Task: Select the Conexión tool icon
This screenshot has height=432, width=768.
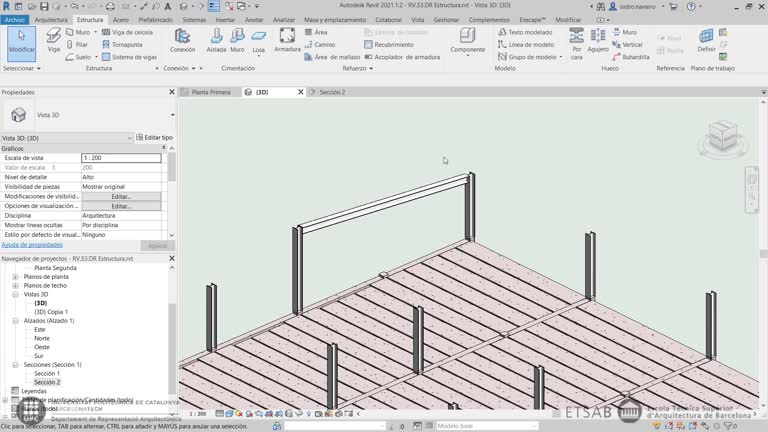Action: click(x=182, y=40)
